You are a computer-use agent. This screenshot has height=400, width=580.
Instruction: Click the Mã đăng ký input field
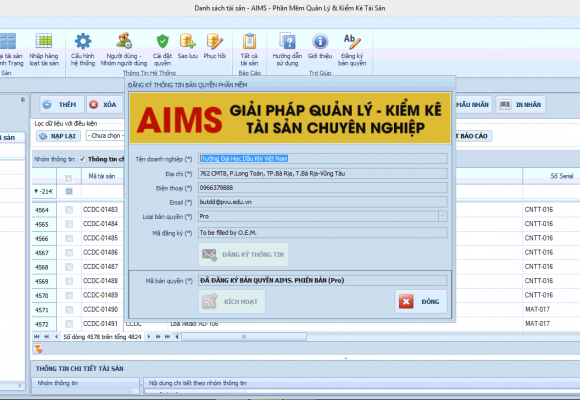tap(323, 232)
